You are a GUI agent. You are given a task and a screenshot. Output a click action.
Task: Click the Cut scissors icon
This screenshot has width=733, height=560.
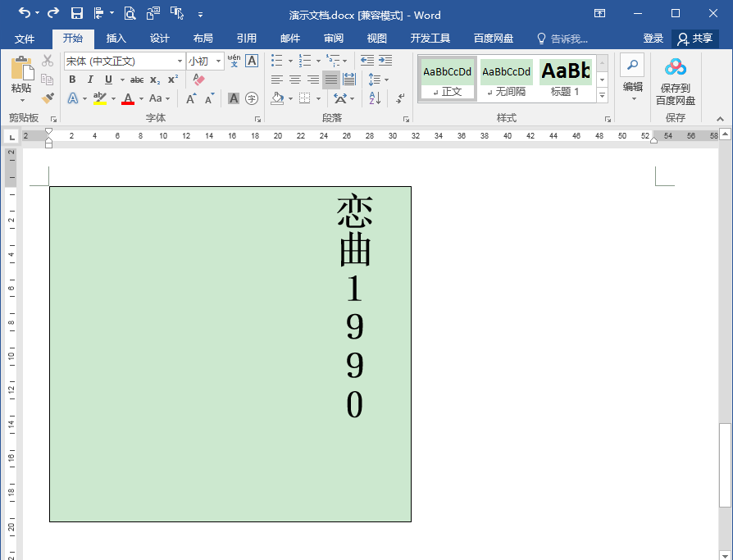48,61
